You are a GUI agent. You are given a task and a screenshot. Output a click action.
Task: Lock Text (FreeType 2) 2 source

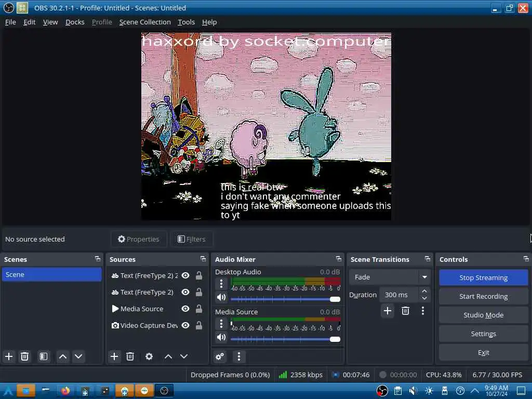199,275
